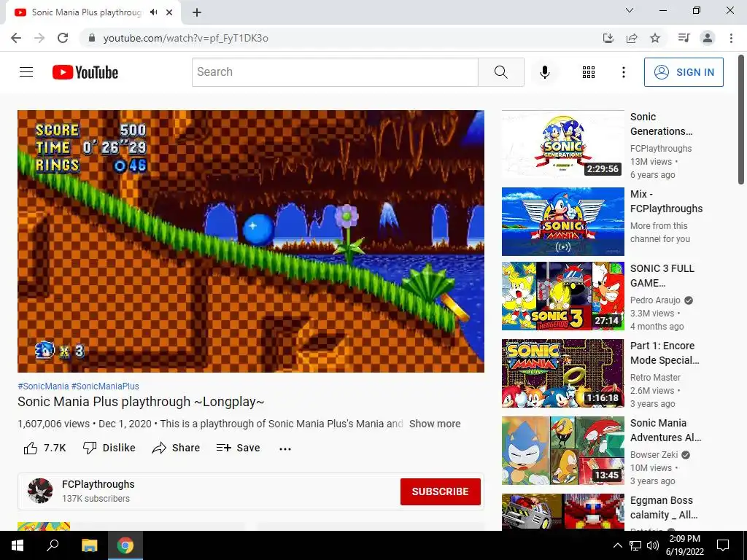The image size is (747, 560).
Task: Close the Sonic Mania Plus tab
Action: click(x=169, y=12)
